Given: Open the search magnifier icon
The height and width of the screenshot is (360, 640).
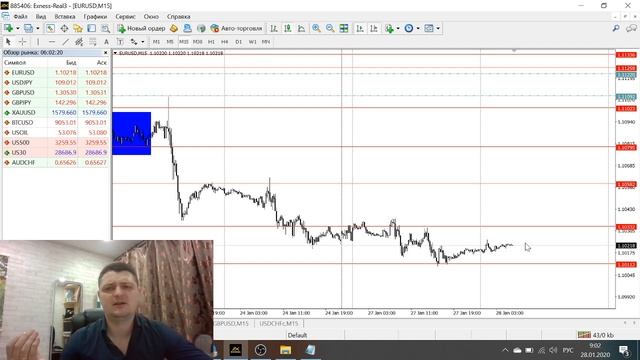Looking at the screenshot, I should coord(616,28).
